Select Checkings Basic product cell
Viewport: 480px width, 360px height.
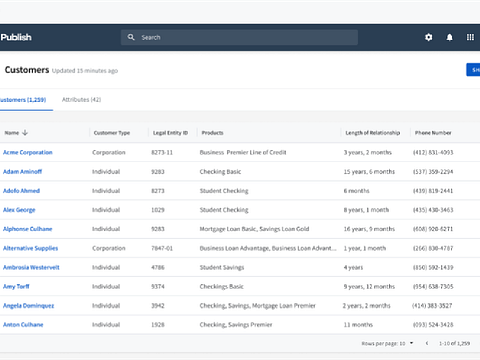point(222,286)
